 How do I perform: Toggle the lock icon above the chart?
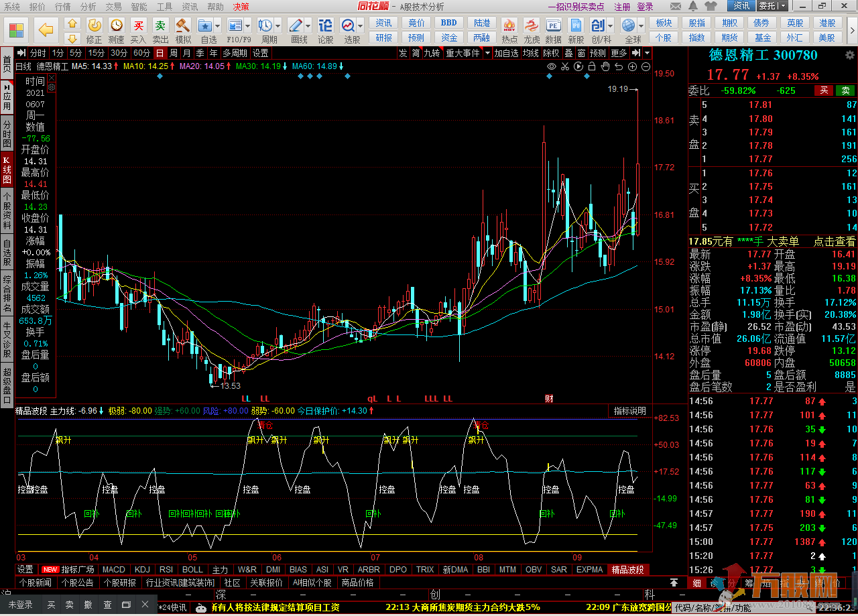point(593,66)
